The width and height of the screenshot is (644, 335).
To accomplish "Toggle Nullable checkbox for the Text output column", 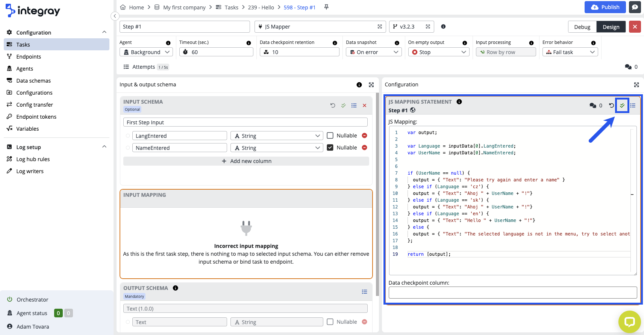I will 330,322.
